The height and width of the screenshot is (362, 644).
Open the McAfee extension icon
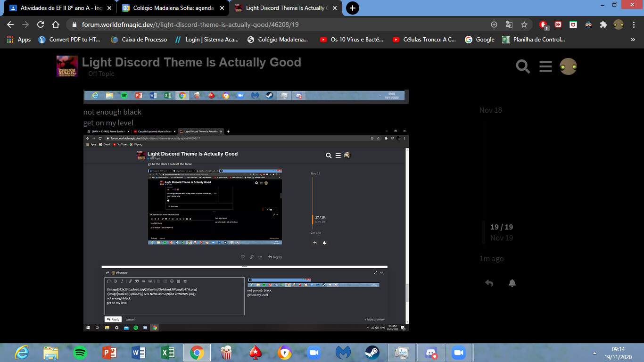573,25
